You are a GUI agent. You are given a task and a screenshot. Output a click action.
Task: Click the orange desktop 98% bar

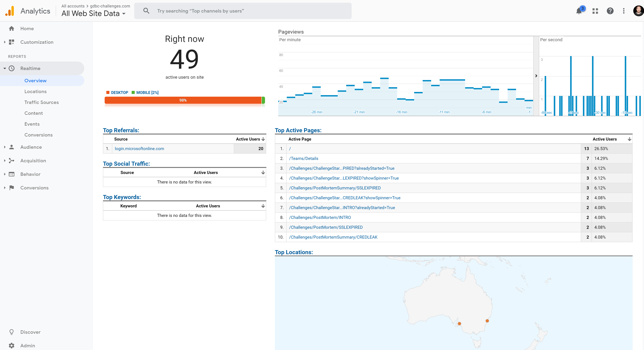tap(183, 100)
